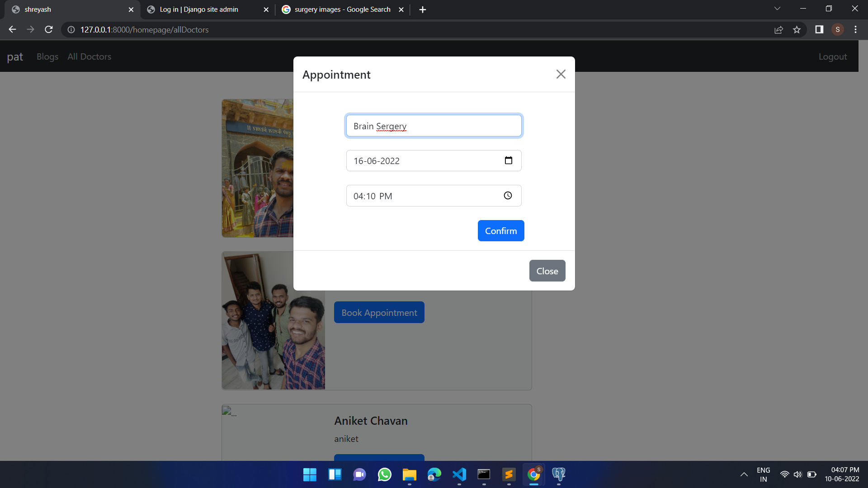Open WhatsApp from the taskbar
This screenshot has width=868, height=488.
pyautogui.click(x=384, y=474)
